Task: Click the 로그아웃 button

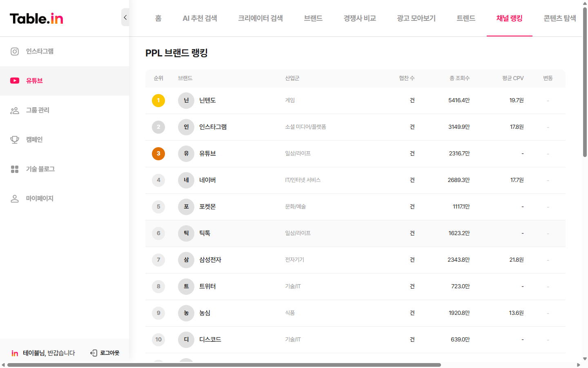Action: (x=109, y=352)
